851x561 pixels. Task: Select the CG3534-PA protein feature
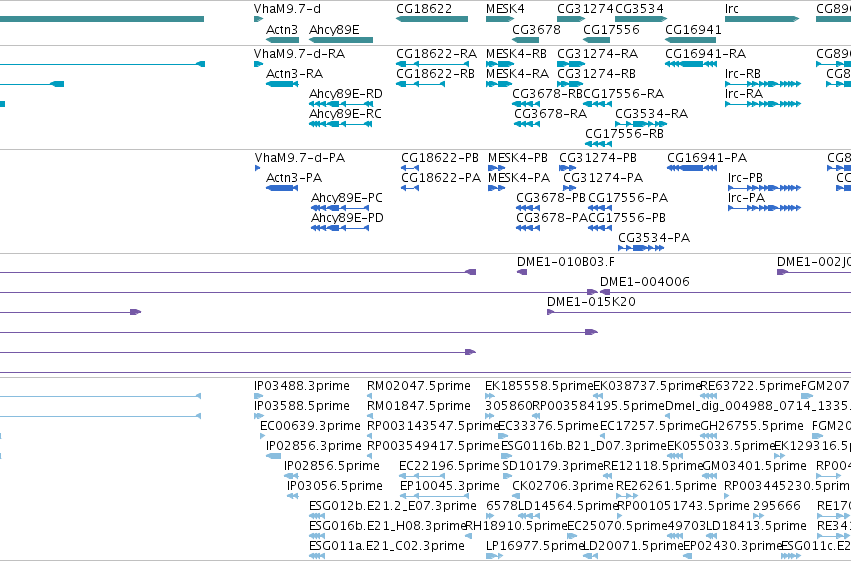tap(641, 248)
